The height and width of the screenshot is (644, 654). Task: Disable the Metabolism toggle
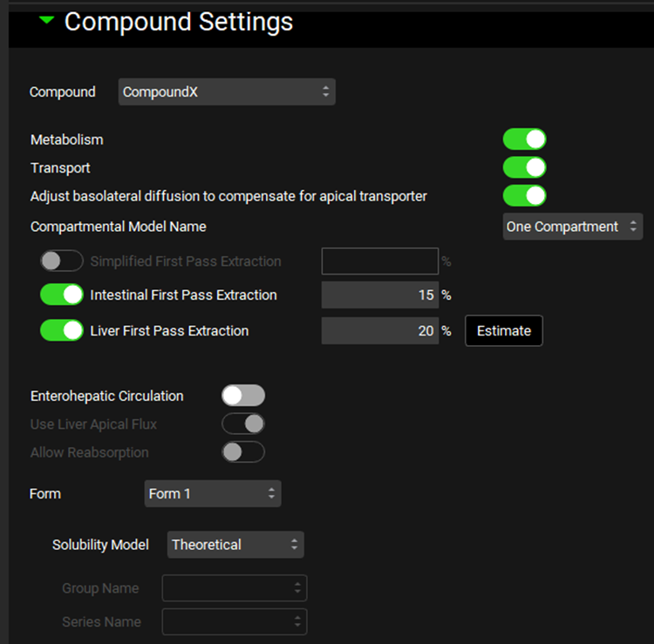tap(524, 139)
